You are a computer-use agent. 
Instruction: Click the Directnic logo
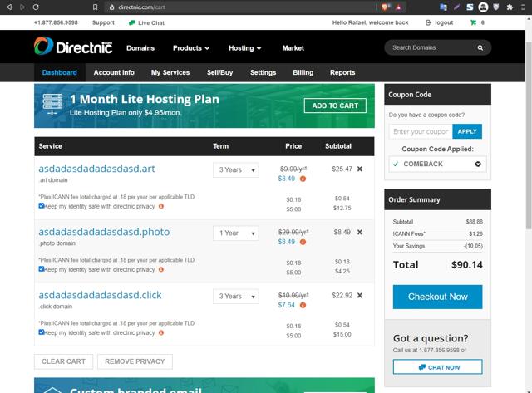[73, 47]
